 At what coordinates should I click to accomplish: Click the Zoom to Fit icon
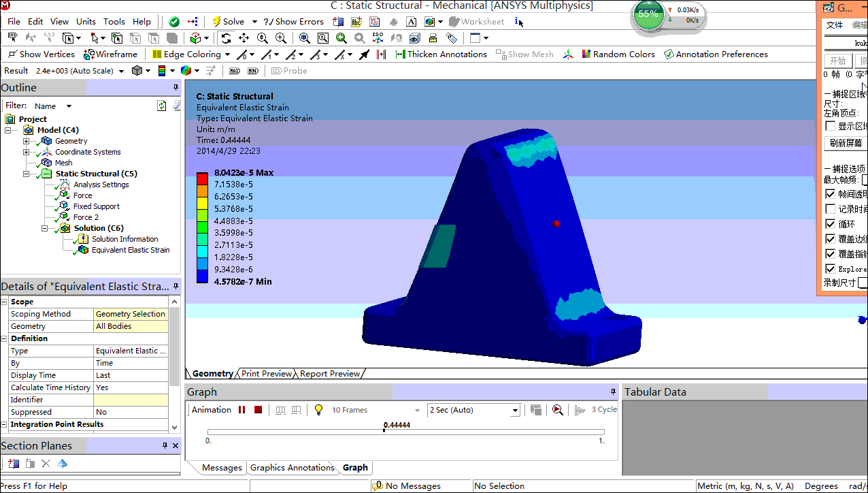pyautogui.click(x=305, y=38)
